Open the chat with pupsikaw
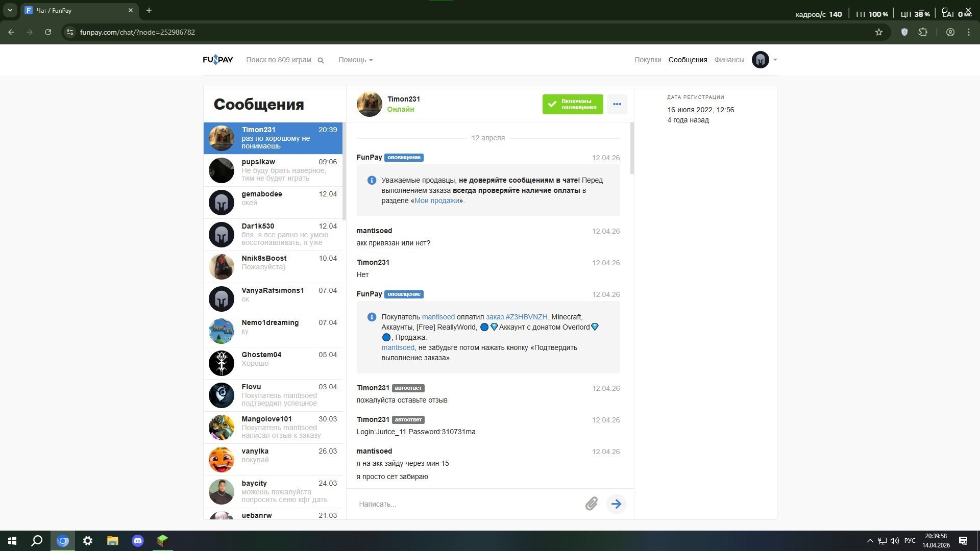Viewport: 980px width, 551px height. [x=273, y=170]
